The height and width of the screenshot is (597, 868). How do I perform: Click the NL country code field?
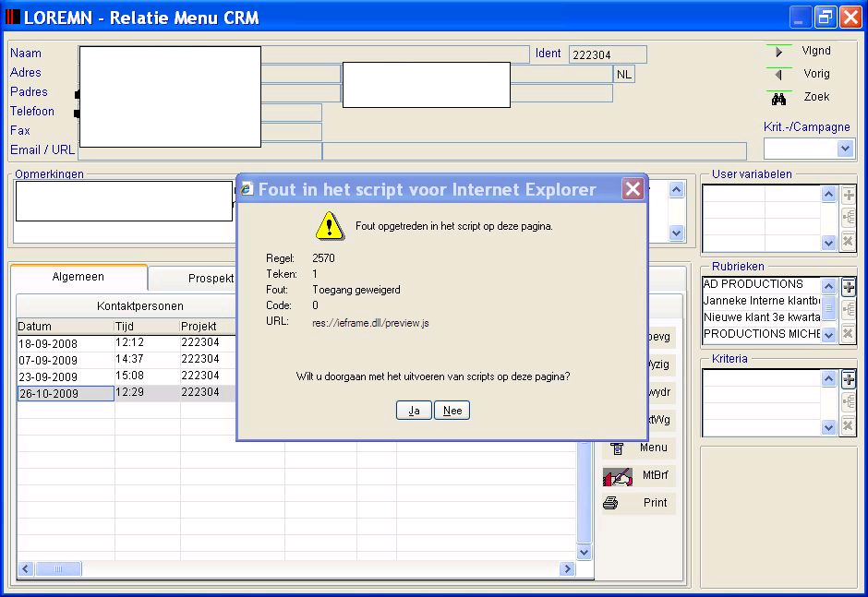tap(624, 74)
